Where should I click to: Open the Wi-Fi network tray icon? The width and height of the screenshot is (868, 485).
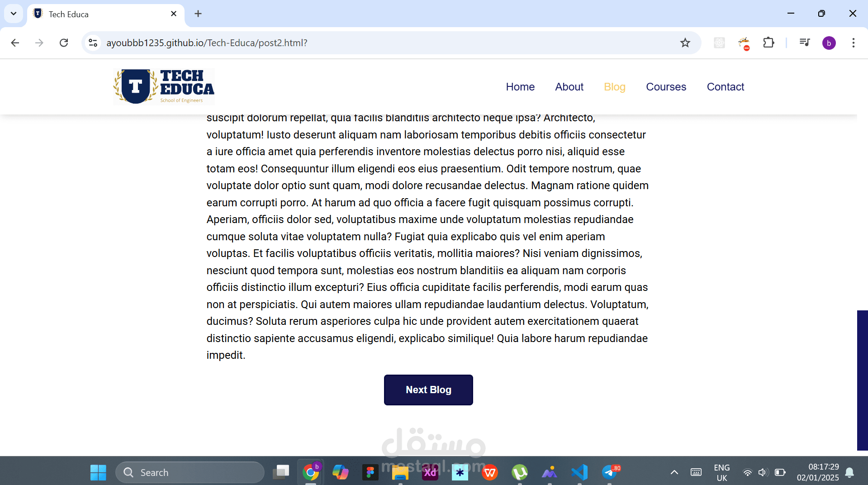(x=748, y=472)
